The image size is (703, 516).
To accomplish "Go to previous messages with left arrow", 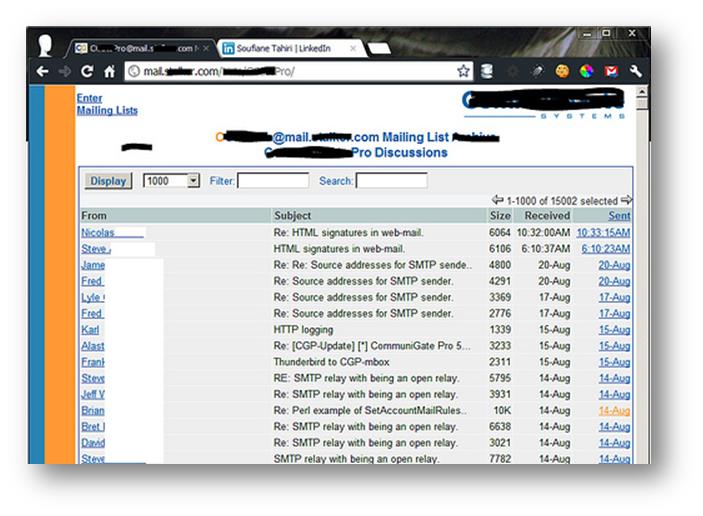I will click(498, 200).
